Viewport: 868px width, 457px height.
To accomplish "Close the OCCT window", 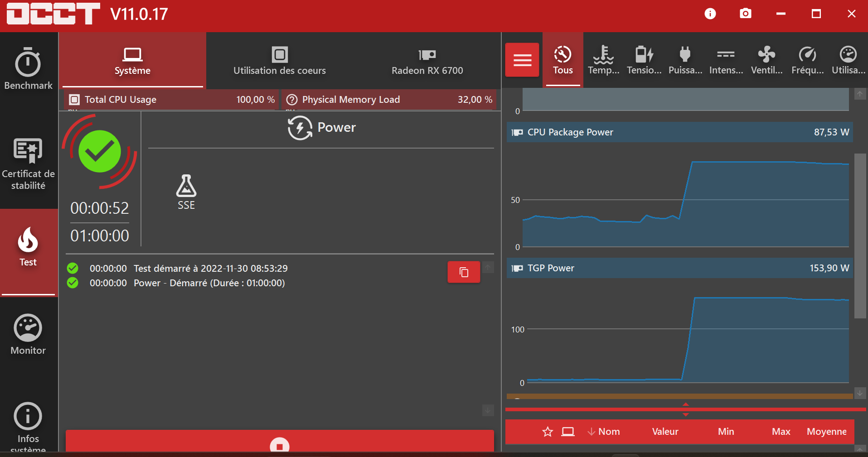I will tap(851, 14).
